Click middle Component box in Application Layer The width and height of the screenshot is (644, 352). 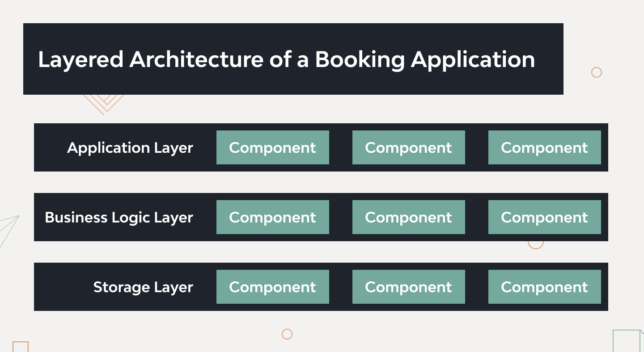409,147
